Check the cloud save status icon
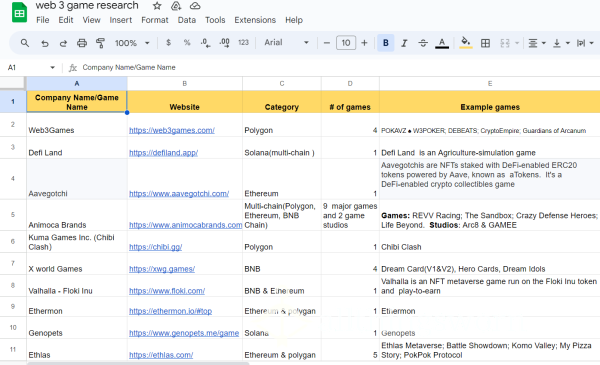 tap(195, 6)
